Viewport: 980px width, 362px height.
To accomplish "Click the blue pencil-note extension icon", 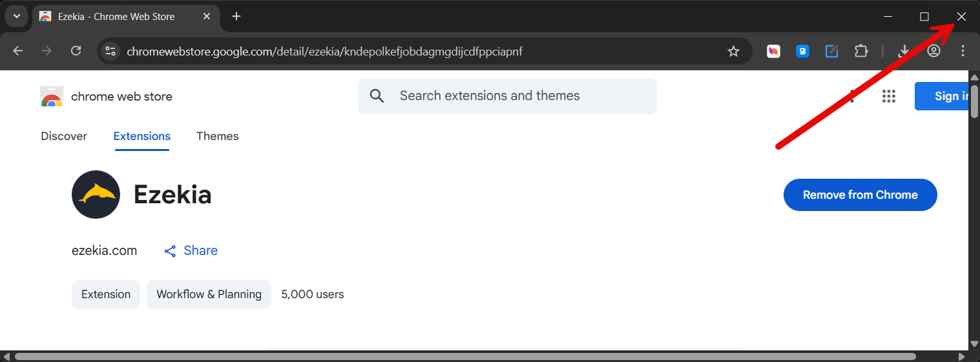I will click(832, 51).
